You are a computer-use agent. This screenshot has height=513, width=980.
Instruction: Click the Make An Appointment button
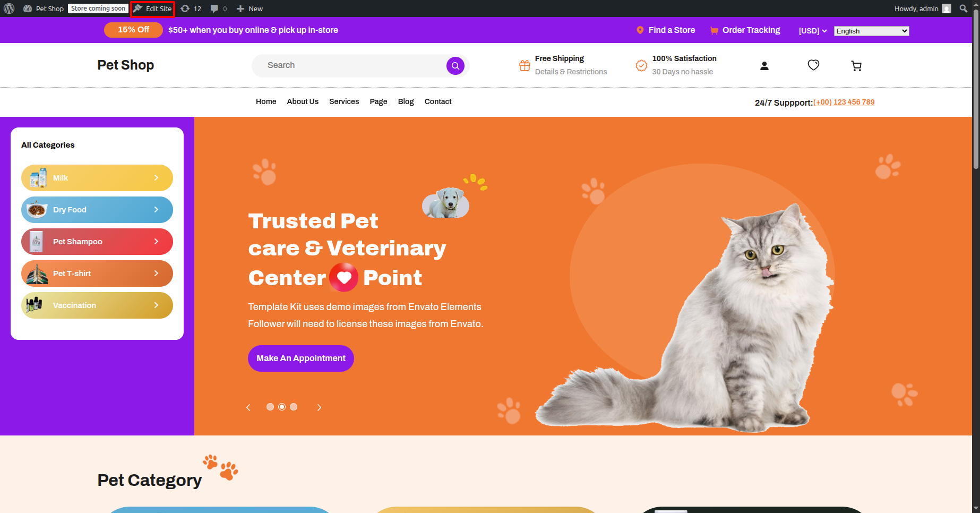coord(301,358)
